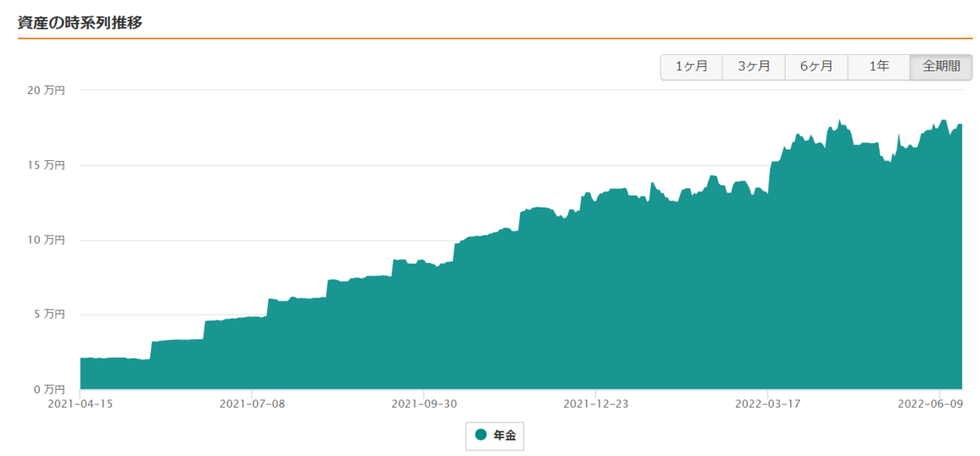The height and width of the screenshot is (456, 980).
Task: Click the 資産の時系列推移 heading
Action: [80, 22]
